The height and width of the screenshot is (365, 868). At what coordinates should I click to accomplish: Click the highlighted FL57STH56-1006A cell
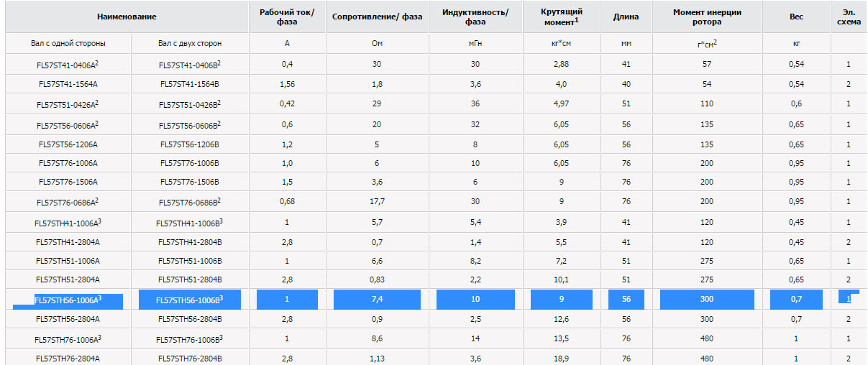68,299
